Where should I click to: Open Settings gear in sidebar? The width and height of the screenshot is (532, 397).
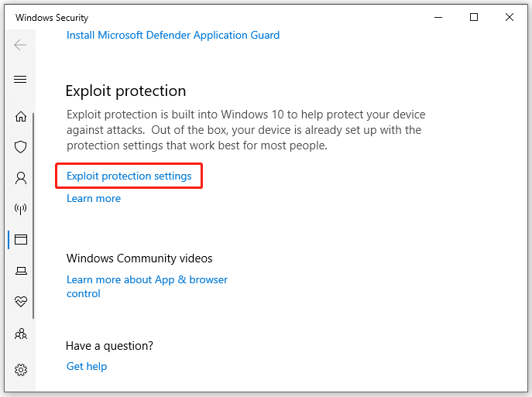click(21, 370)
